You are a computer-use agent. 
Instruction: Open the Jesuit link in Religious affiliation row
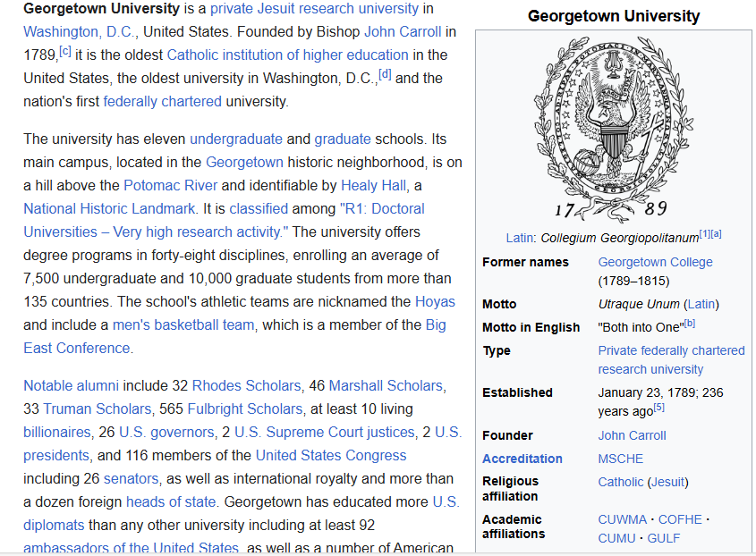click(x=667, y=482)
